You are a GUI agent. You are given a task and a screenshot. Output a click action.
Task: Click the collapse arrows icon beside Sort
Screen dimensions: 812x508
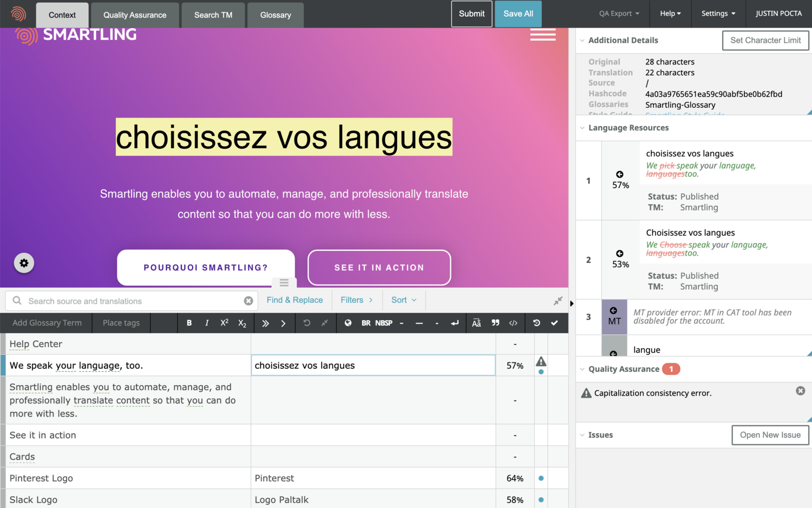click(558, 301)
